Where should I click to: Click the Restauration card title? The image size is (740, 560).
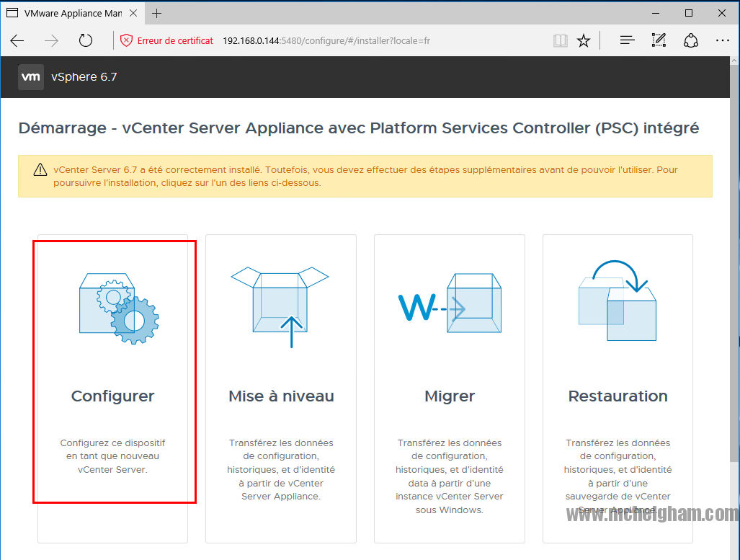[618, 396]
